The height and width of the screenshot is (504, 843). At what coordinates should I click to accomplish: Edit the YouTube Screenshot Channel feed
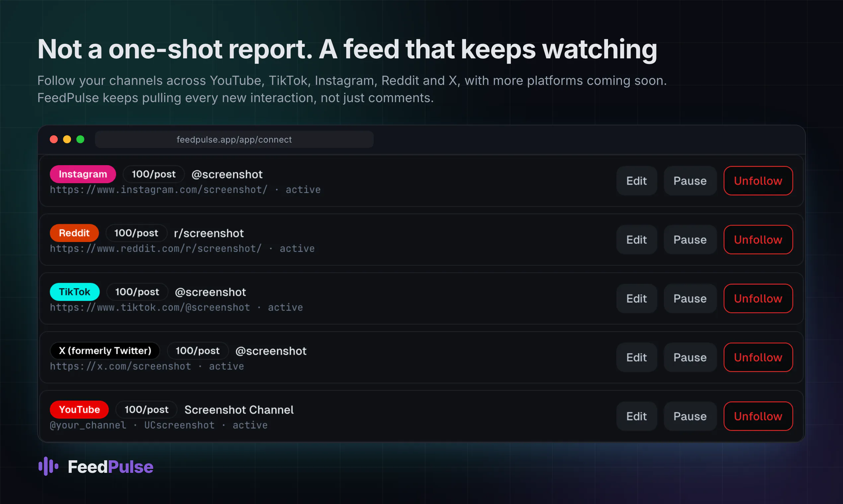coord(636,416)
